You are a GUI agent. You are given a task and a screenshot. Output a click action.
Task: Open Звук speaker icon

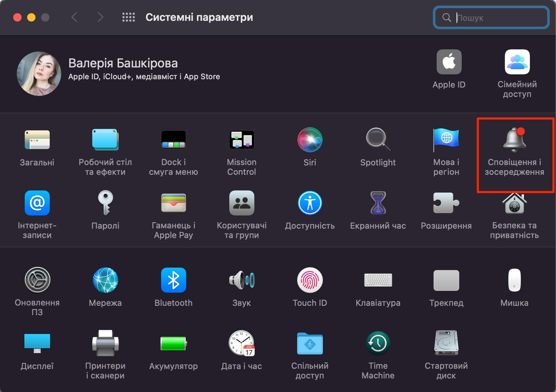pos(241,280)
